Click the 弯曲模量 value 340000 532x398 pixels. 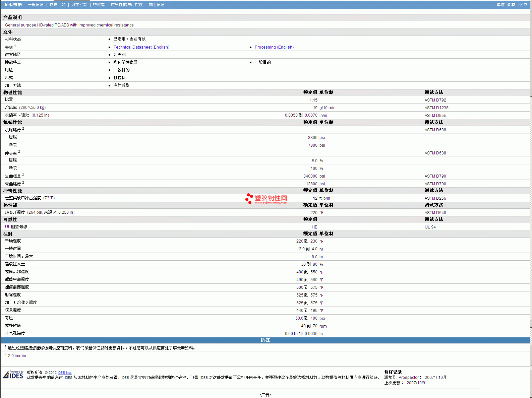click(310, 176)
